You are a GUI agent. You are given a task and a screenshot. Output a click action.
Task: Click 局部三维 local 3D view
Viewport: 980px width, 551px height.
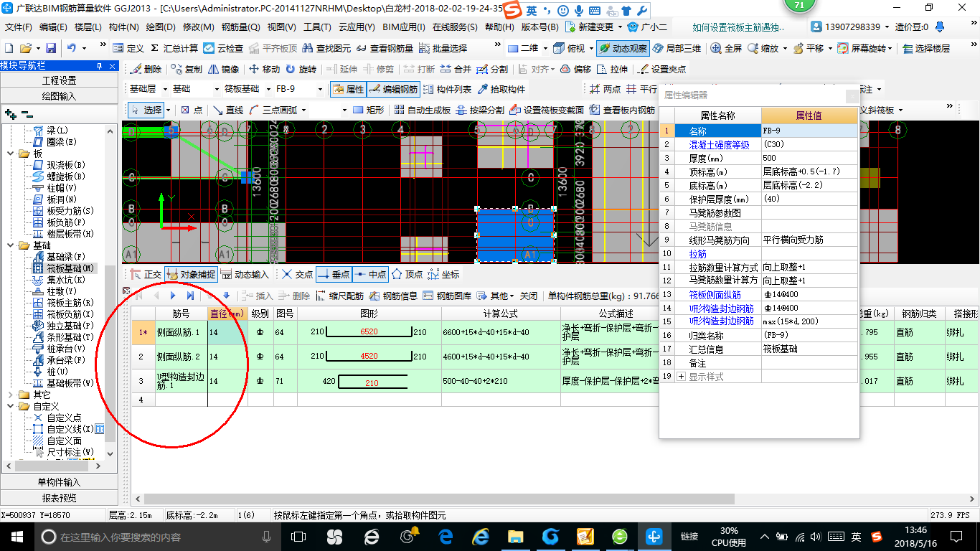point(676,48)
